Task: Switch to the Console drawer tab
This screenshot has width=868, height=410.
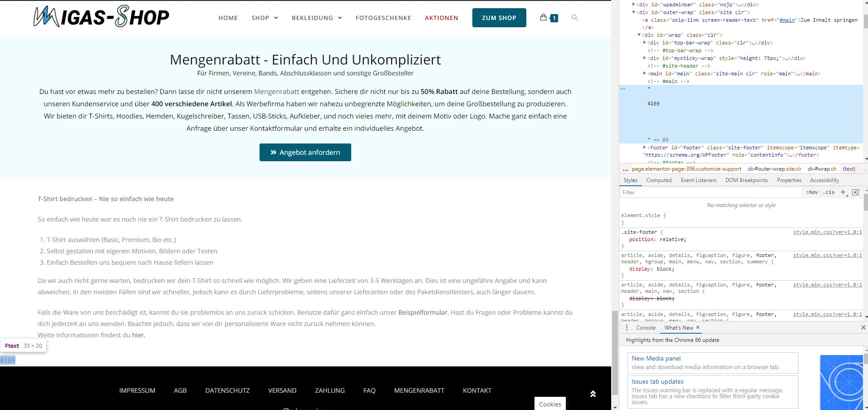Action: pyautogui.click(x=646, y=328)
